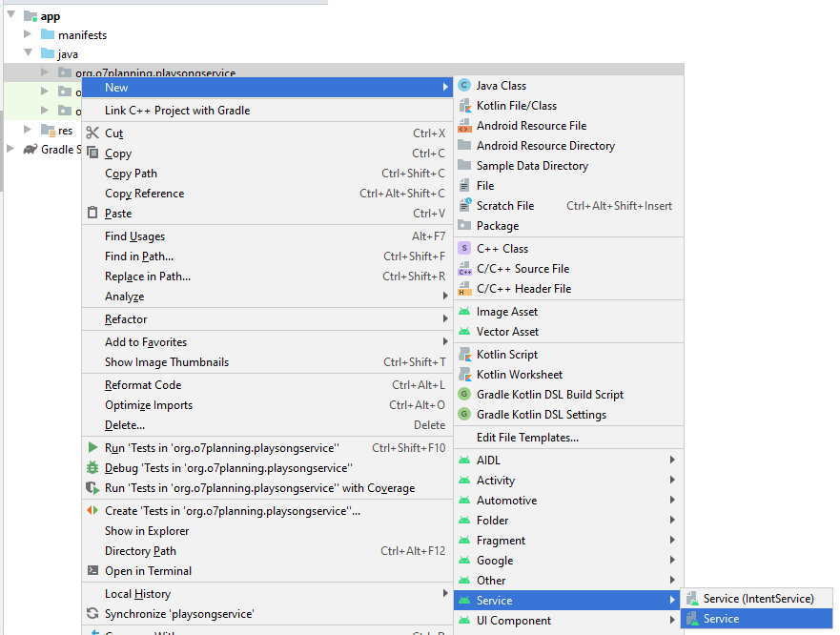Click the scissors Cut icon

pos(92,133)
